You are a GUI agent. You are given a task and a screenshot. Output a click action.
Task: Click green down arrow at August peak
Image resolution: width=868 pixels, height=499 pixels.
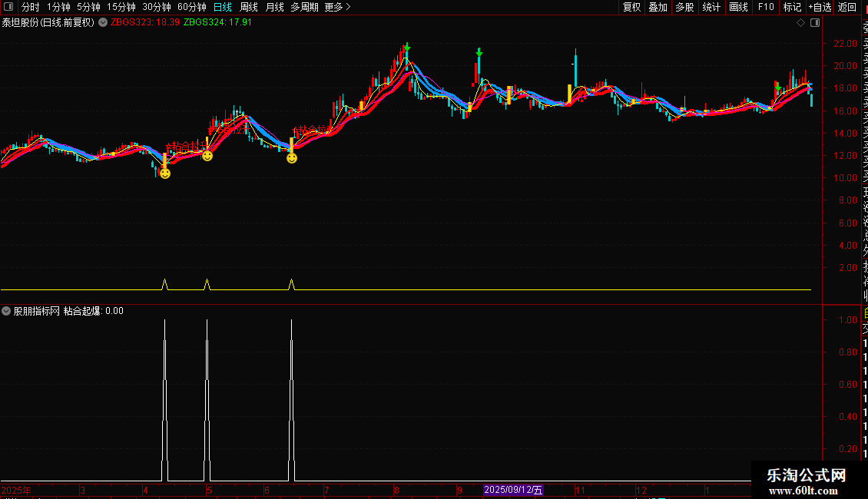point(407,47)
